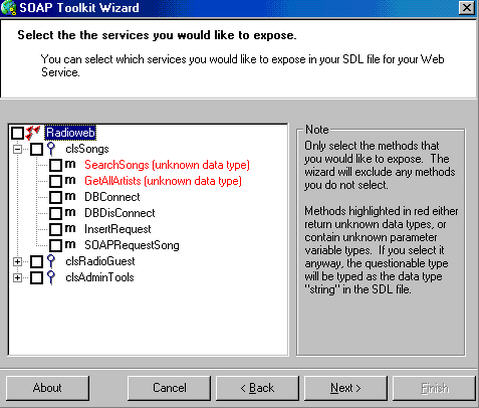Select the Radioweb tree item label
Image resolution: width=479 pixels, height=408 pixels.
coord(70,133)
